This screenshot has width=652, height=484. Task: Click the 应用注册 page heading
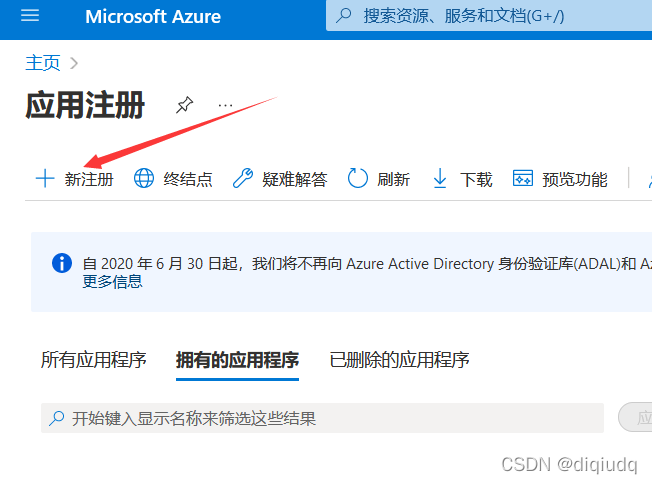coord(85,106)
